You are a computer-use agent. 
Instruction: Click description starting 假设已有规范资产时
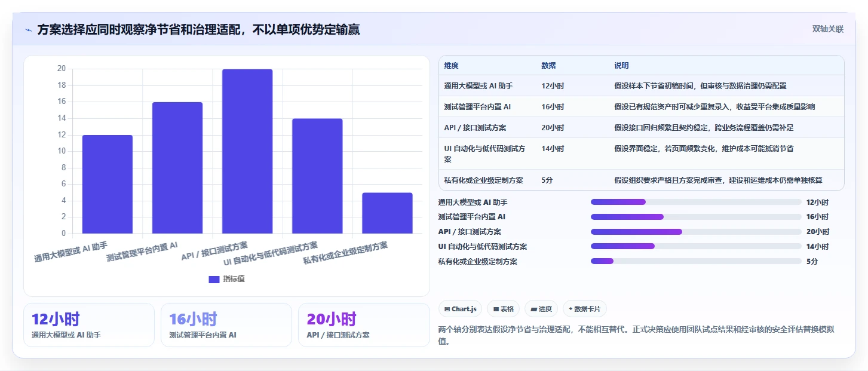tap(714, 107)
